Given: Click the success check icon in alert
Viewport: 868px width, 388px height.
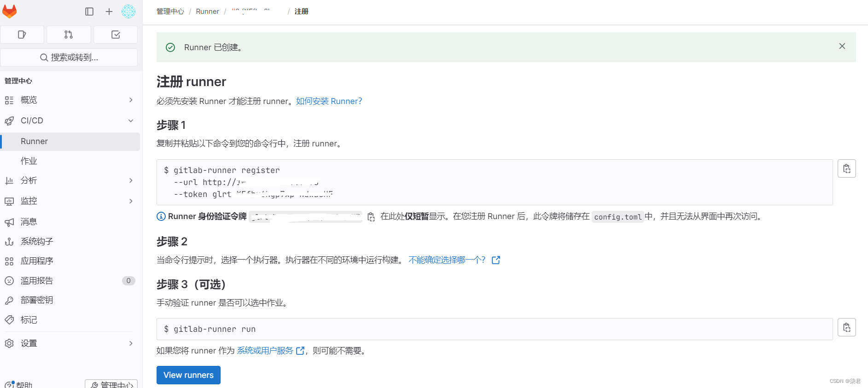Looking at the screenshot, I should (170, 47).
